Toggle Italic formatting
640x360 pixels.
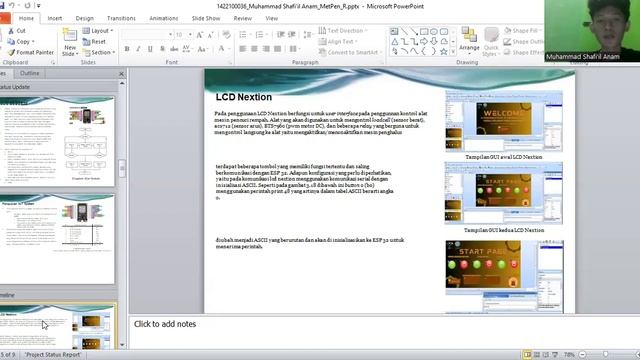(138, 49)
